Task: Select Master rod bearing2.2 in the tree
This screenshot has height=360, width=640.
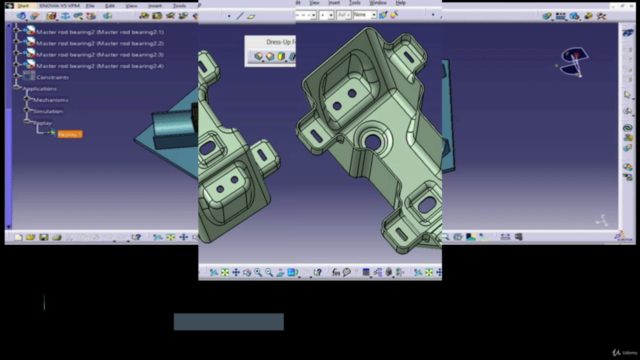Action: [100, 43]
